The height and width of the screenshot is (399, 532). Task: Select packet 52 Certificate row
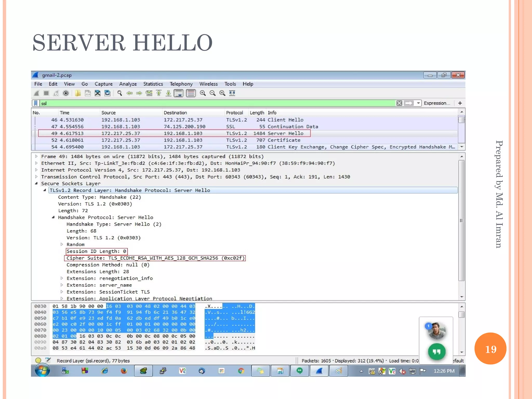click(x=182, y=140)
